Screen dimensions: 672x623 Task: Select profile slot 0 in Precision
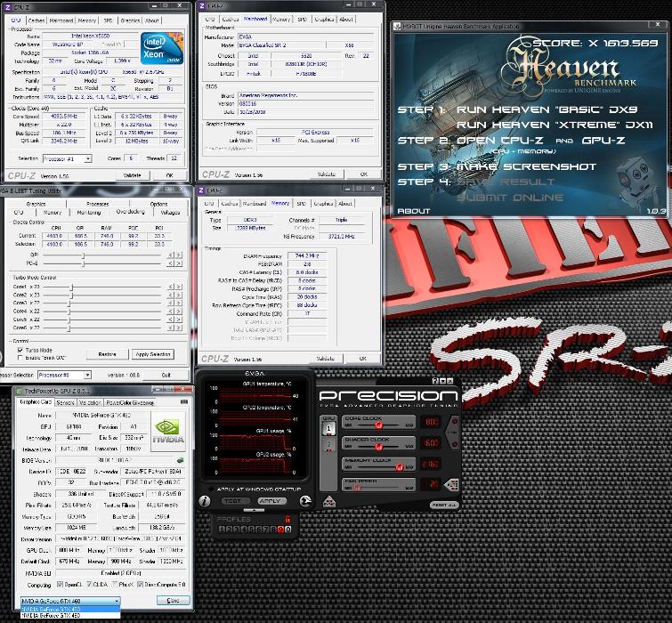(288, 530)
